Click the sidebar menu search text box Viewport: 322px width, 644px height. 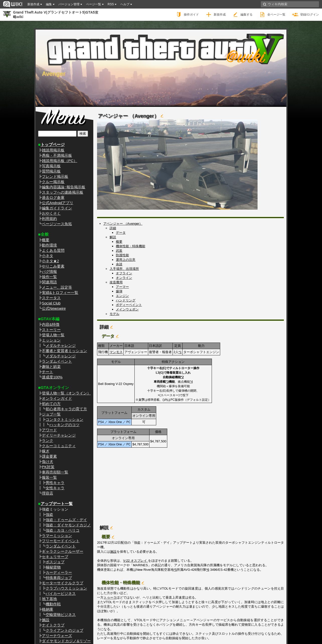57,134
